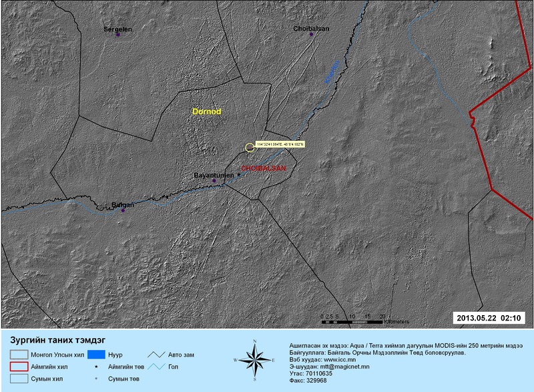Click the compass rose north arrow
This screenshot has height=392, width=534.
(254, 360)
